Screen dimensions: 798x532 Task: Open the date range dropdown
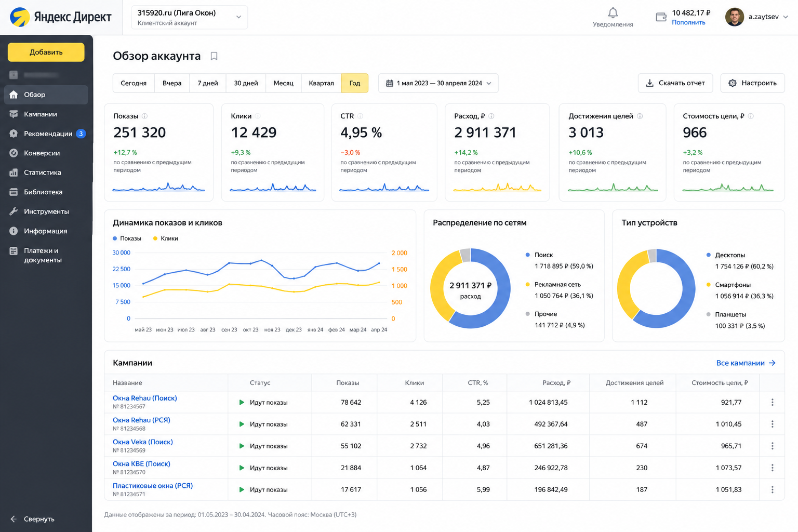click(x=438, y=83)
